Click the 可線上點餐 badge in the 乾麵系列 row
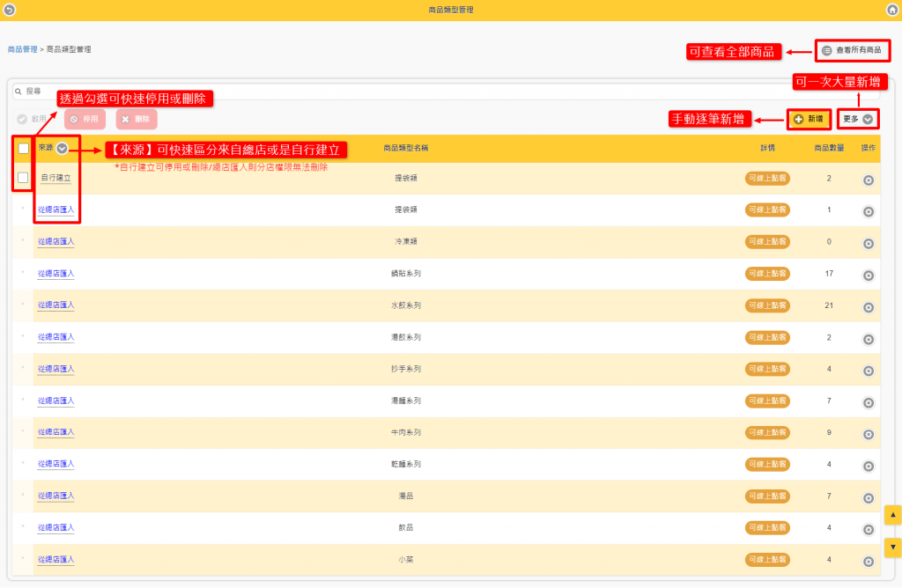The image size is (902, 588). tap(767, 464)
